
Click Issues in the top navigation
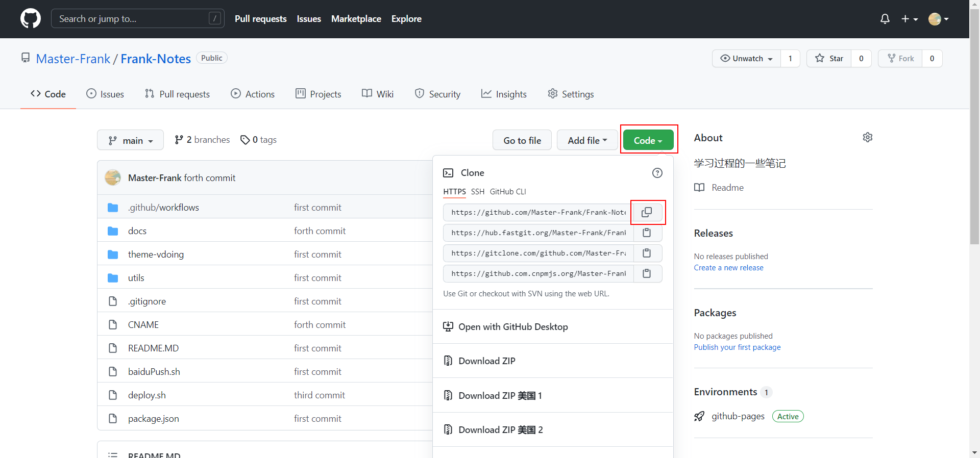coord(309,19)
